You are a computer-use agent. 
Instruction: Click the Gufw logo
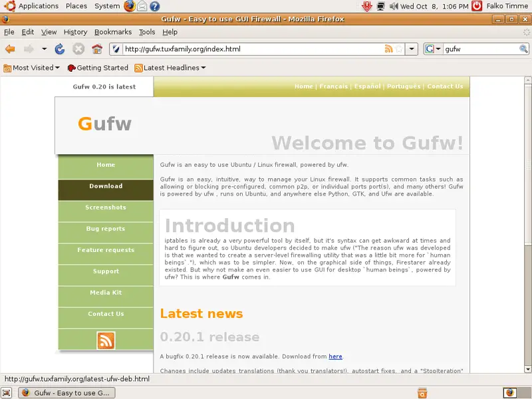click(104, 124)
